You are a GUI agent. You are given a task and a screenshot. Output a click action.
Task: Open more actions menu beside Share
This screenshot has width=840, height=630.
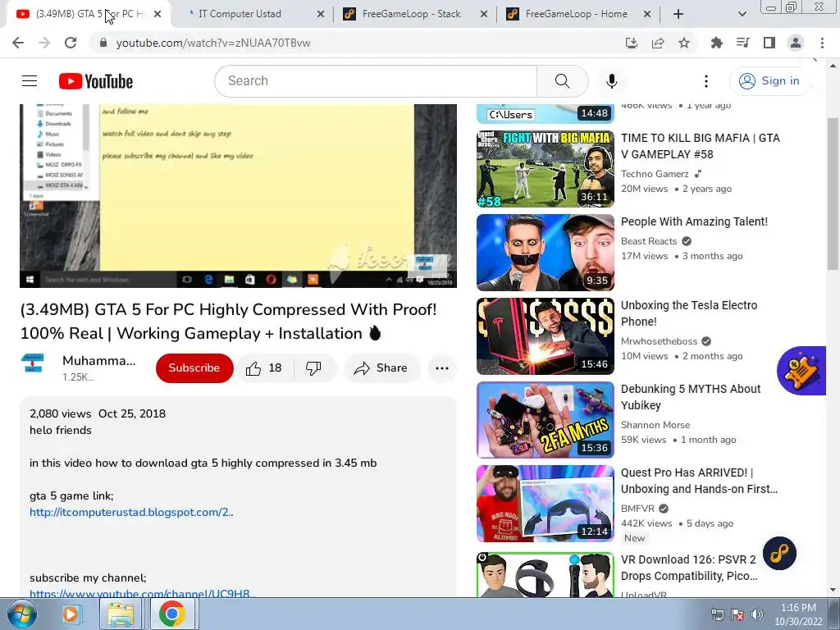[442, 368]
